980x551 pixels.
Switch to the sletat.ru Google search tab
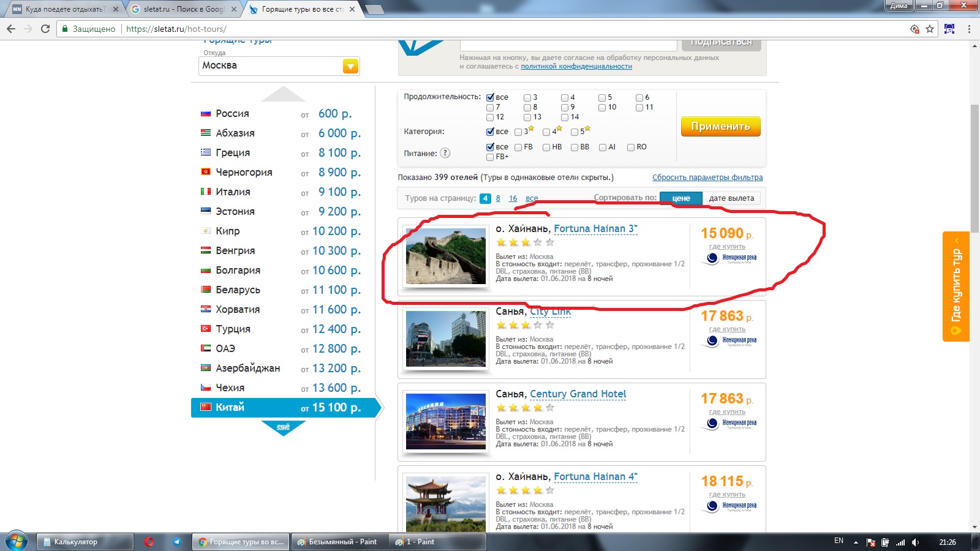click(184, 9)
